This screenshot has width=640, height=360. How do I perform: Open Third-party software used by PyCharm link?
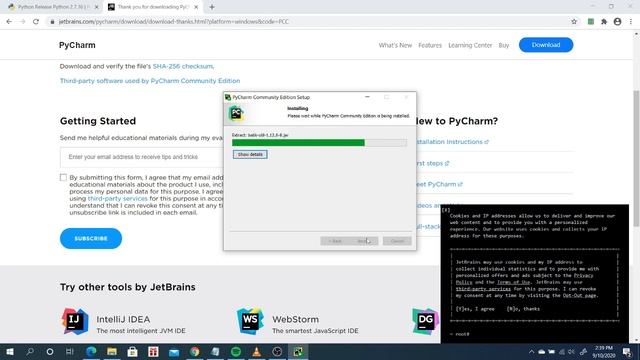pos(150,81)
